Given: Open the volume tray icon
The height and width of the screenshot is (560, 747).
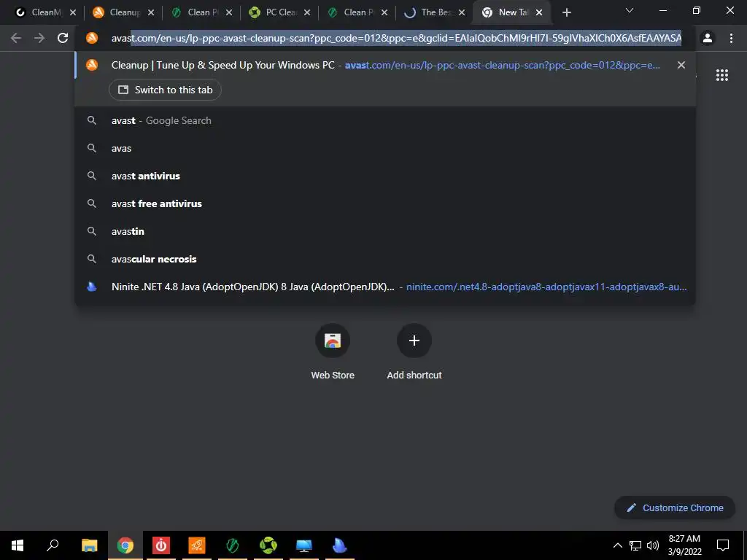Looking at the screenshot, I should pyautogui.click(x=653, y=545).
